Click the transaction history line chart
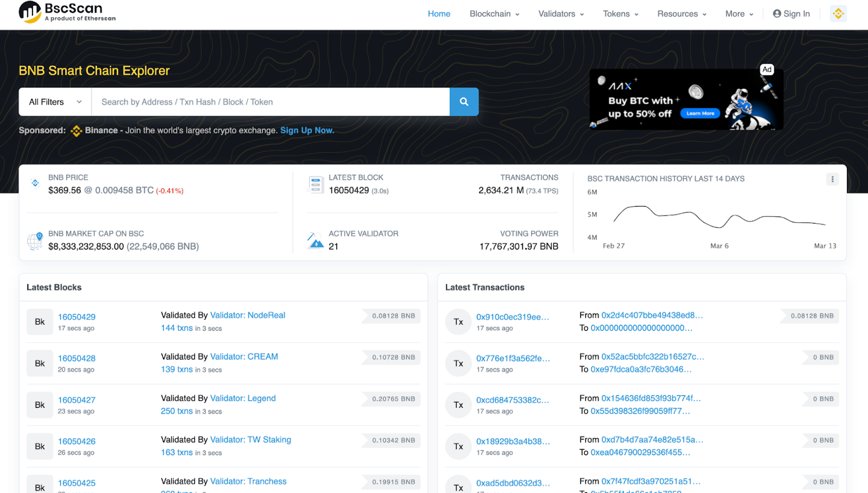 point(719,216)
